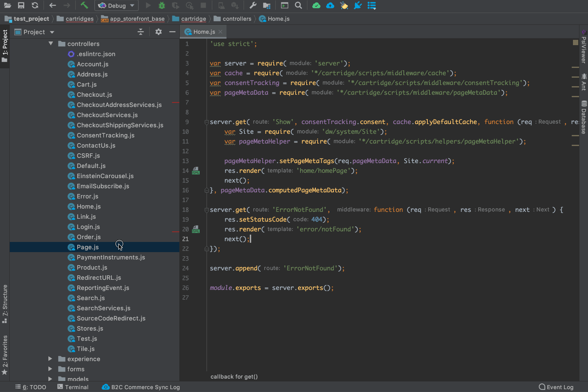This screenshot has height=392, width=588.
Task: Open the Ant build tool window
Action: [583, 83]
